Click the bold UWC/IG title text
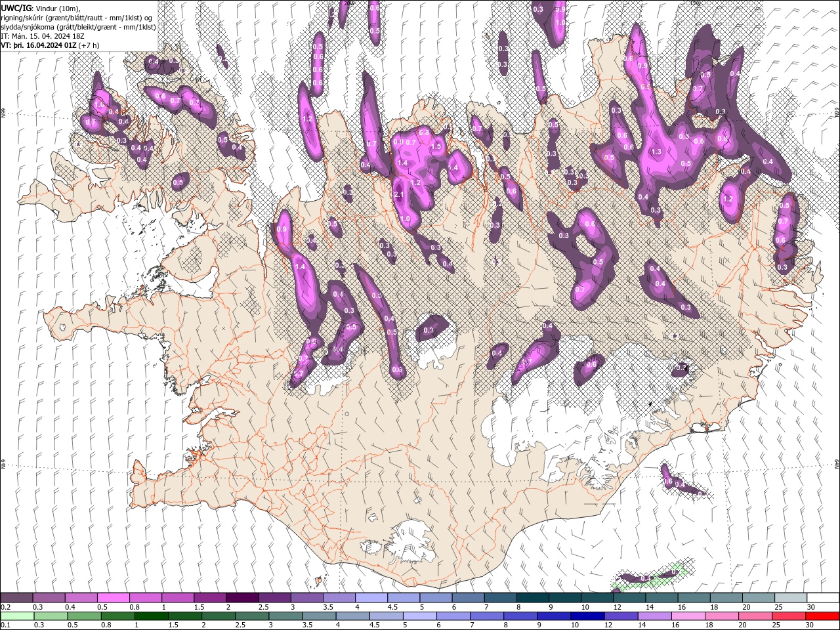 click(x=15, y=8)
